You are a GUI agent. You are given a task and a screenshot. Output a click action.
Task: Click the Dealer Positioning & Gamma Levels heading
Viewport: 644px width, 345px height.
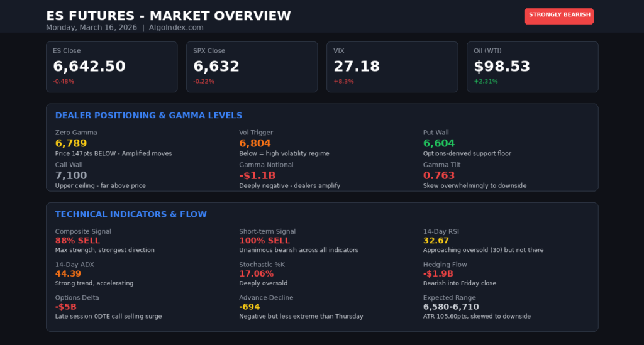148,115
